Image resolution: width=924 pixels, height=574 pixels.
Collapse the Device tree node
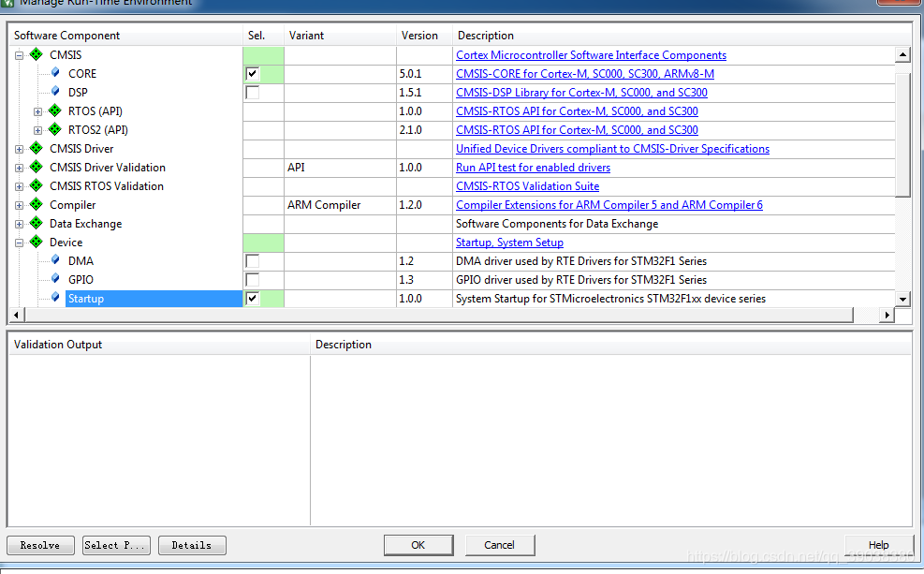(x=19, y=243)
